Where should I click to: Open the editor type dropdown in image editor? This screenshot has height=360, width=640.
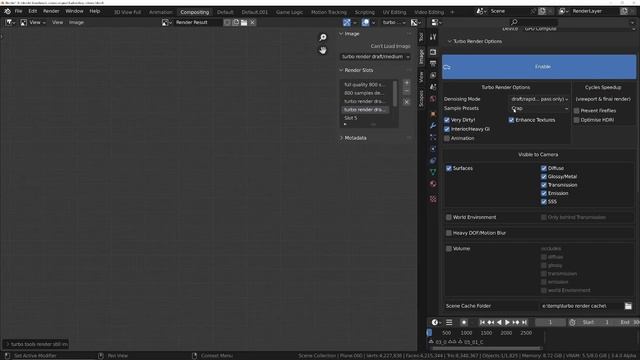[9, 22]
